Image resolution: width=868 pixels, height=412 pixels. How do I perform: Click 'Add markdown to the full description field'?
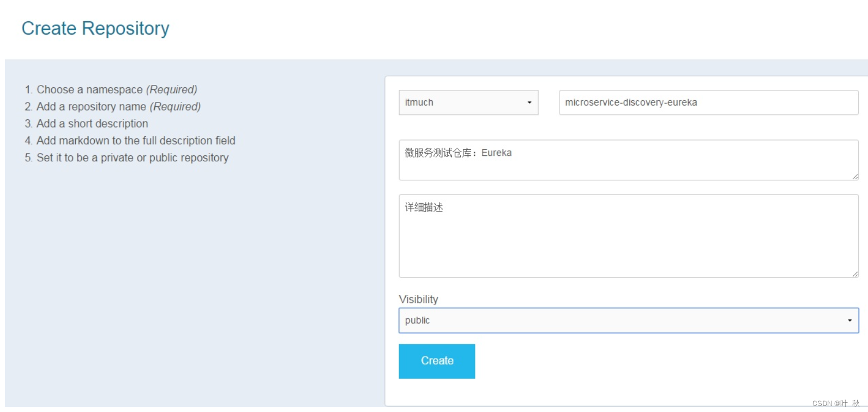136,141
